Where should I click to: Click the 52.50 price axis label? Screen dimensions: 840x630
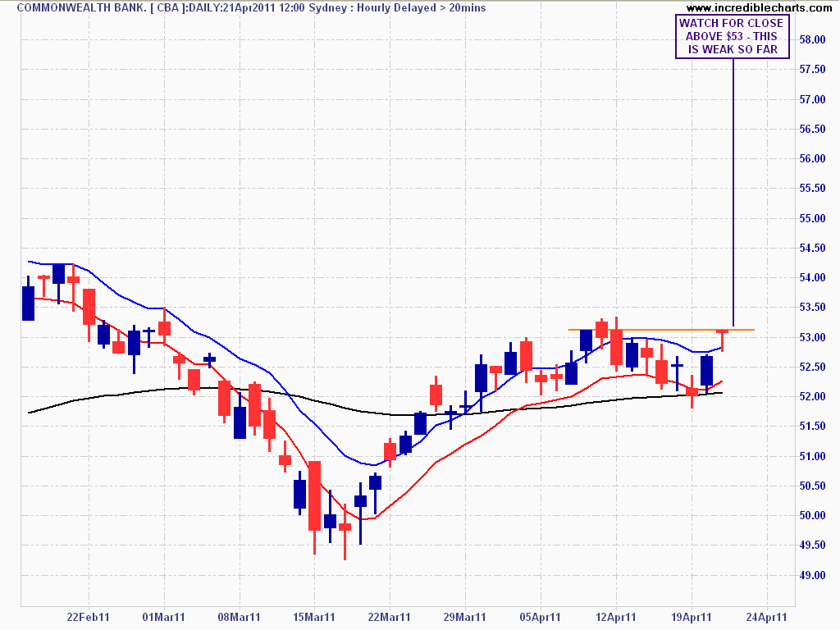point(812,367)
